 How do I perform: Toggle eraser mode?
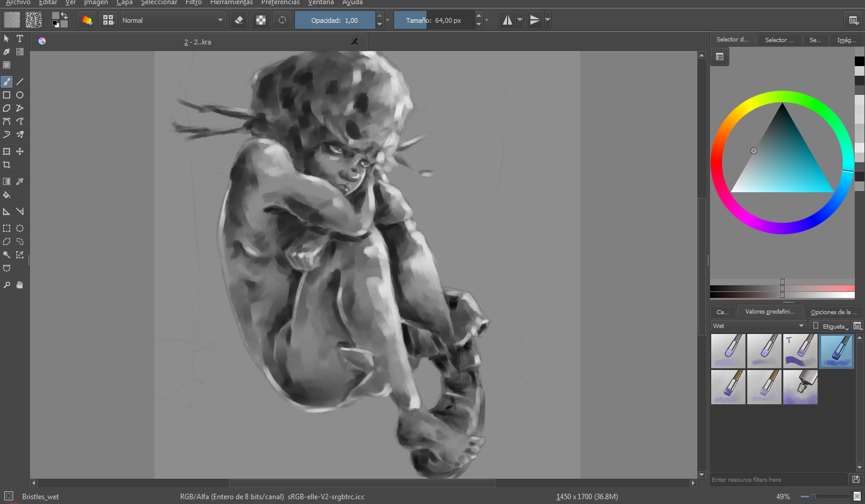(x=239, y=20)
